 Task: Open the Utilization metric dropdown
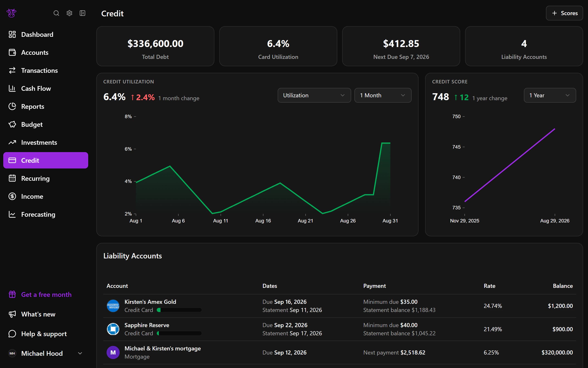314,95
